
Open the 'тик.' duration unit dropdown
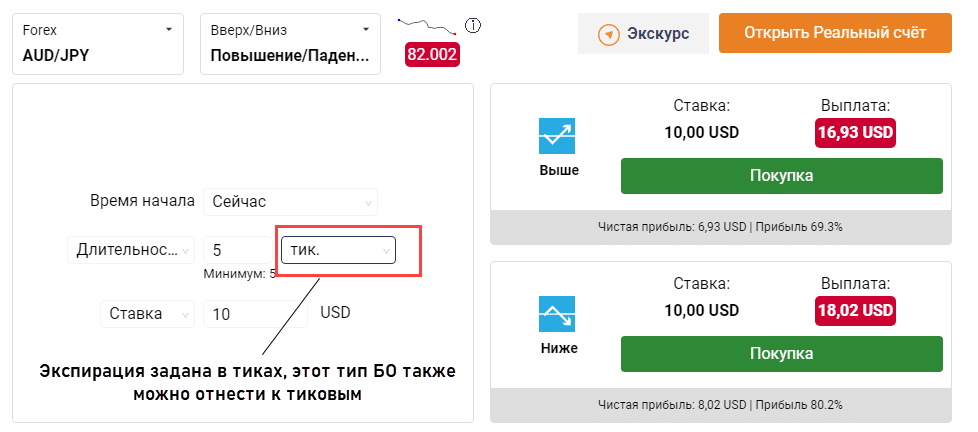coord(338,250)
